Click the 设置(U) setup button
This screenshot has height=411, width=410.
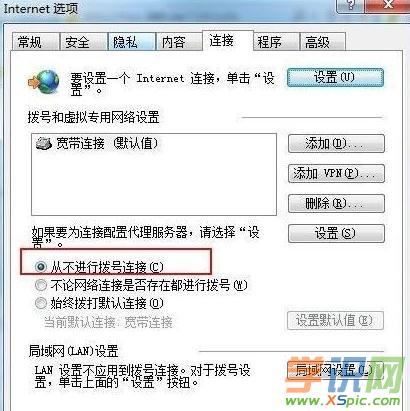pos(335,78)
